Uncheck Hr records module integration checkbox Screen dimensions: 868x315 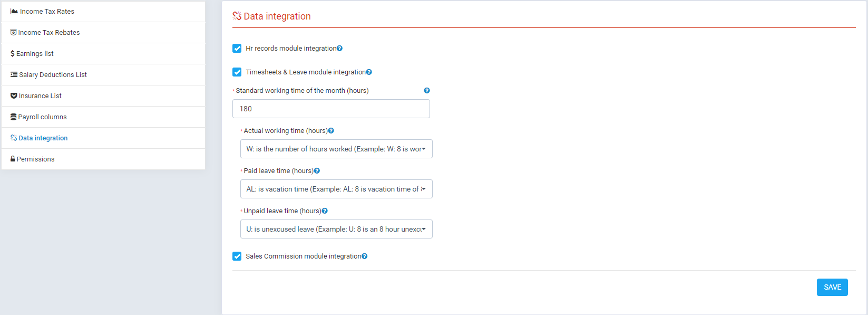tap(237, 49)
